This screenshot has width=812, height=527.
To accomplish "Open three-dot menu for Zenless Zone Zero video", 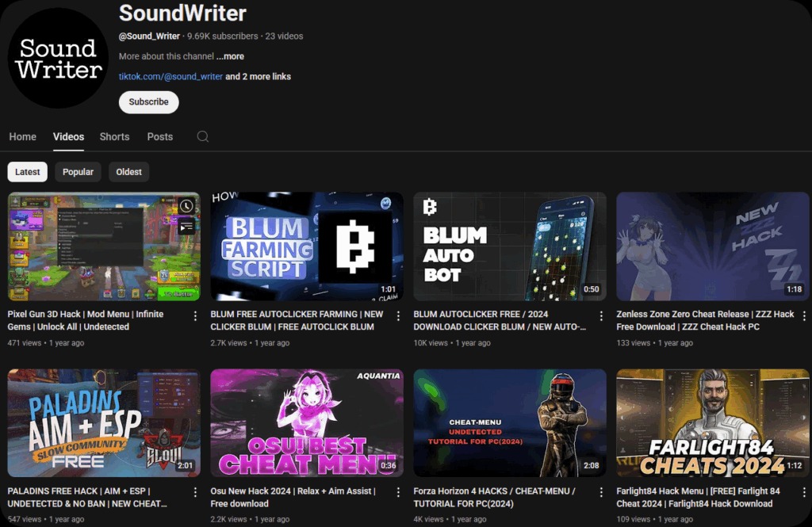I will tap(805, 315).
